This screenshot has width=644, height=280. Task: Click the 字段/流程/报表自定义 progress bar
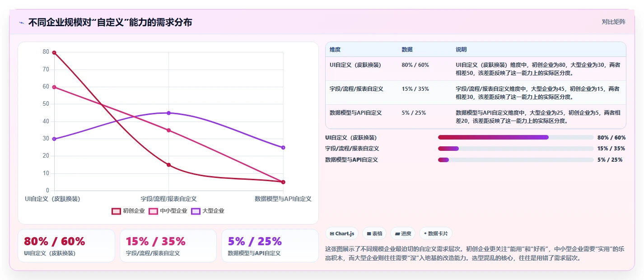click(516, 149)
